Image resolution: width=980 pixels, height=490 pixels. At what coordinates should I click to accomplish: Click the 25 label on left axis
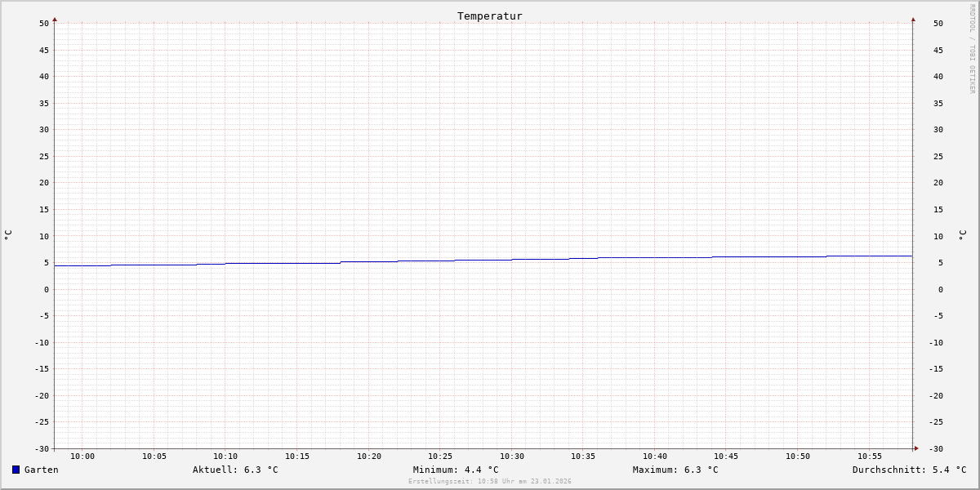(44, 156)
